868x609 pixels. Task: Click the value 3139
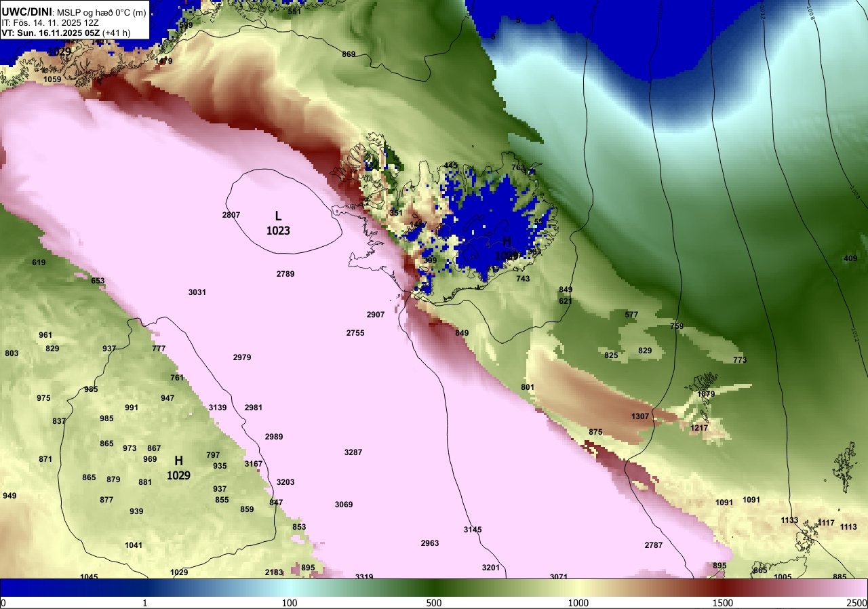(x=218, y=408)
